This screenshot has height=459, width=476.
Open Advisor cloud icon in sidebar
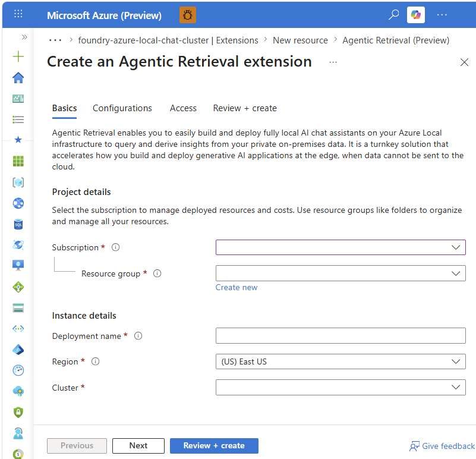coord(18,391)
